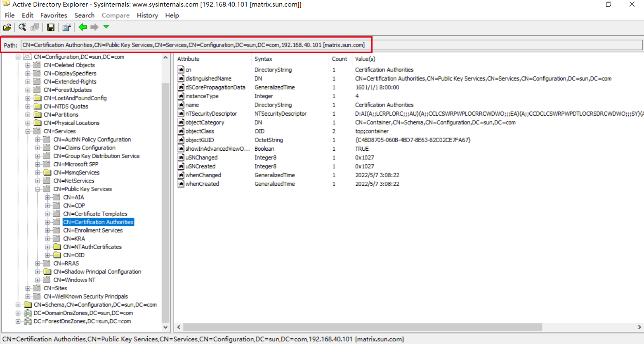Click the gray forward arrow toolbar icon
The image size is (644, 344).
(94, 27)
